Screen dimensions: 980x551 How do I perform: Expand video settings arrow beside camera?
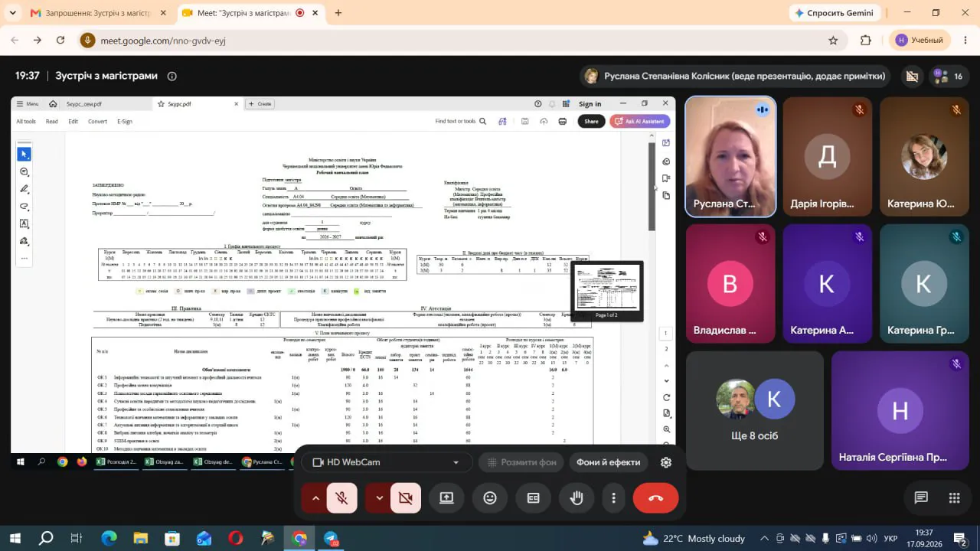pyautogui.click(x=378, y=498)
